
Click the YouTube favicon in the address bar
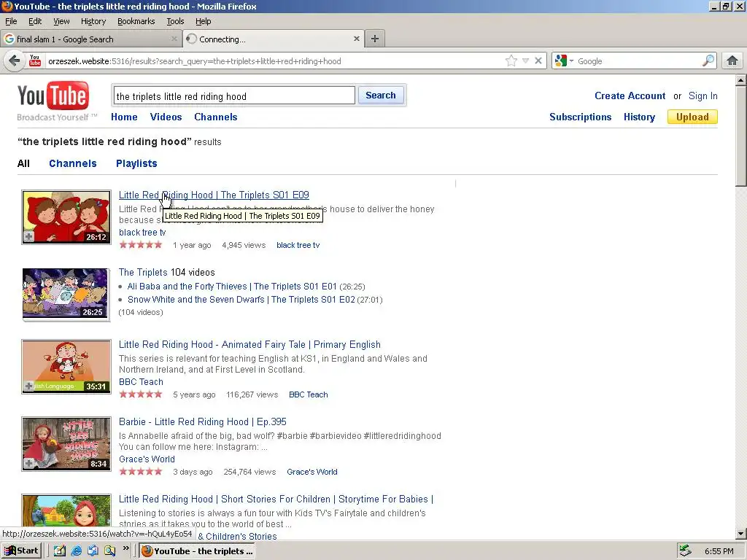(35, 61)
